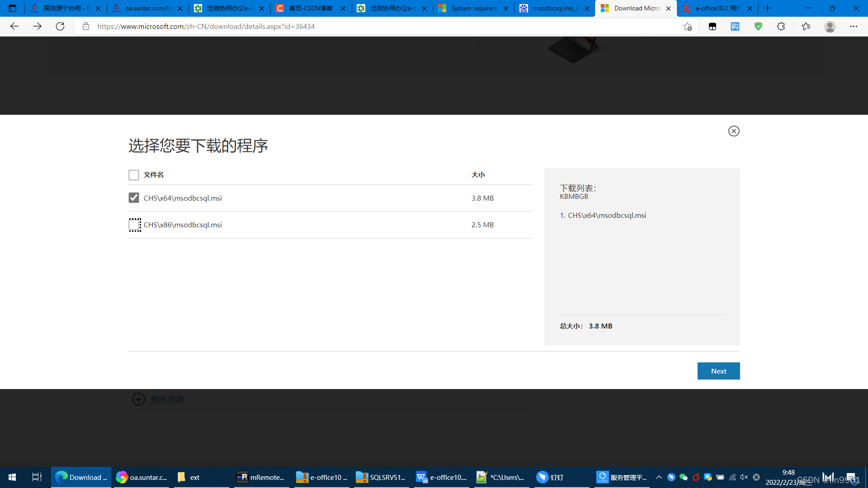
Task: Click the green shield extension icon
Action: [x=758, y=26]
